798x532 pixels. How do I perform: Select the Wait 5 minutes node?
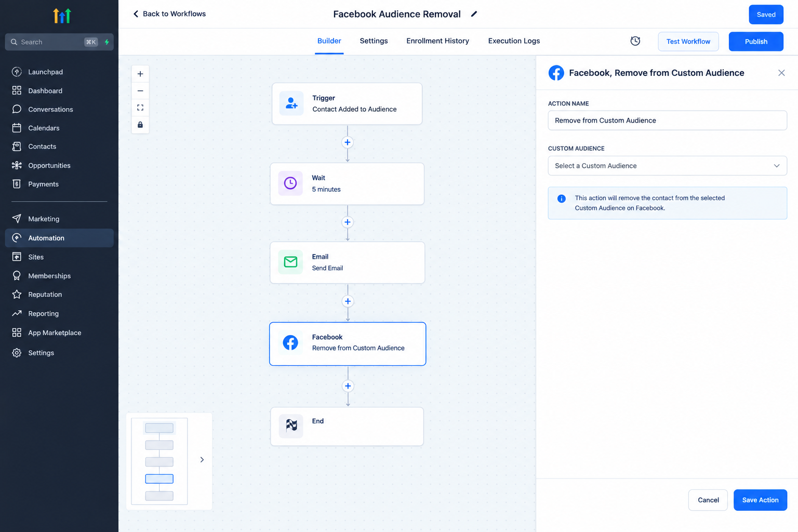point(347,183)
